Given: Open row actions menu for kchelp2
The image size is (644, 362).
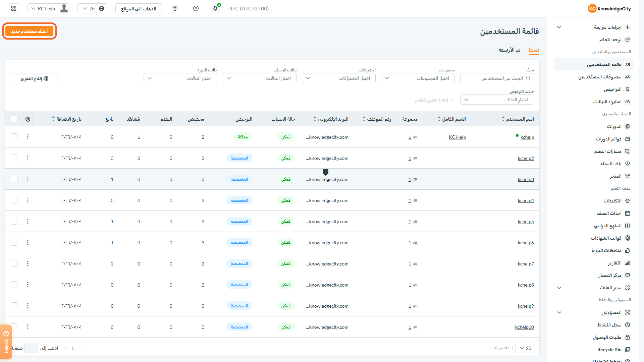Looking at the screenshot, I should point(28,158).
